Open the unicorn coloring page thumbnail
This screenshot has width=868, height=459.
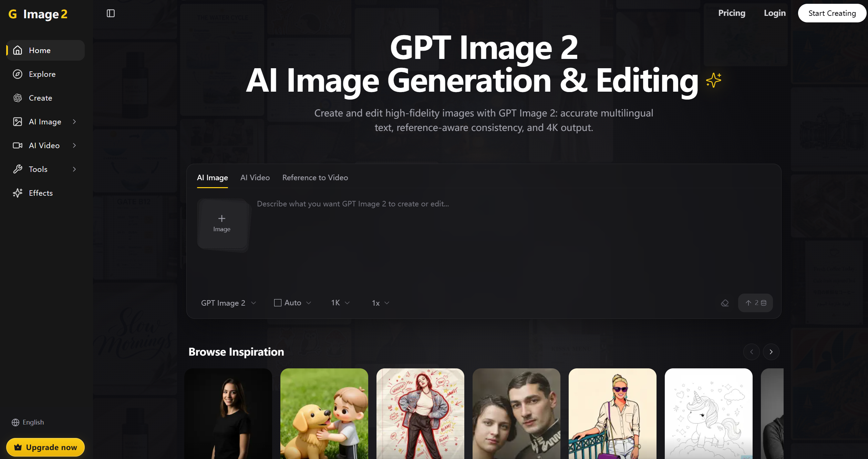click(709, 414)
